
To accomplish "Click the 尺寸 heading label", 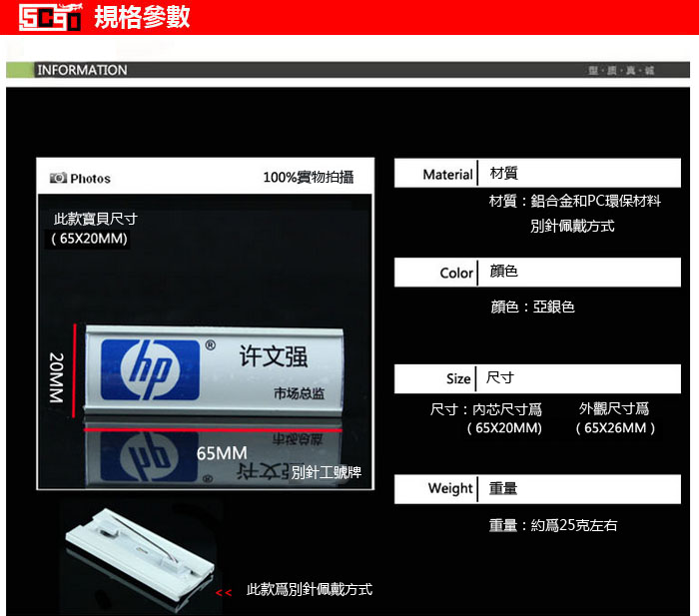I will click(499, 378).
